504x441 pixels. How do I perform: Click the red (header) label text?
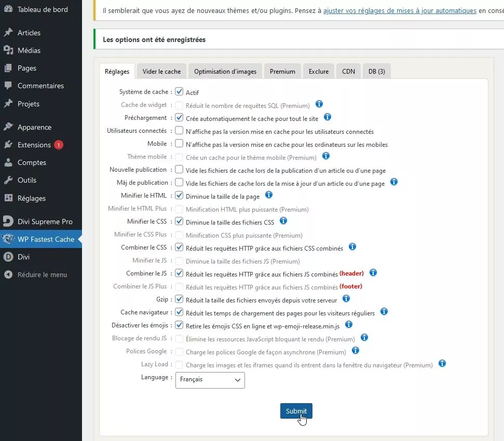point(351,273)
